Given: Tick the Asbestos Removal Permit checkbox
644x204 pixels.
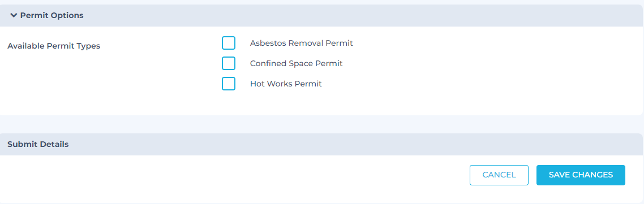Looking at the screenshot, I should click(229, 43).
